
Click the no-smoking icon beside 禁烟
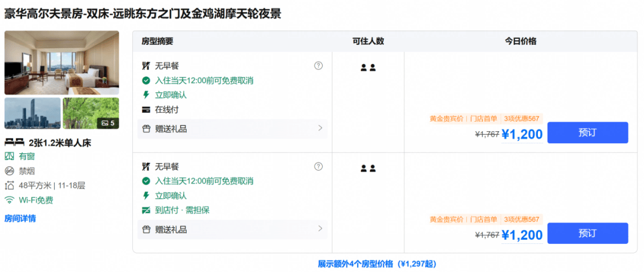pos(9,171)
